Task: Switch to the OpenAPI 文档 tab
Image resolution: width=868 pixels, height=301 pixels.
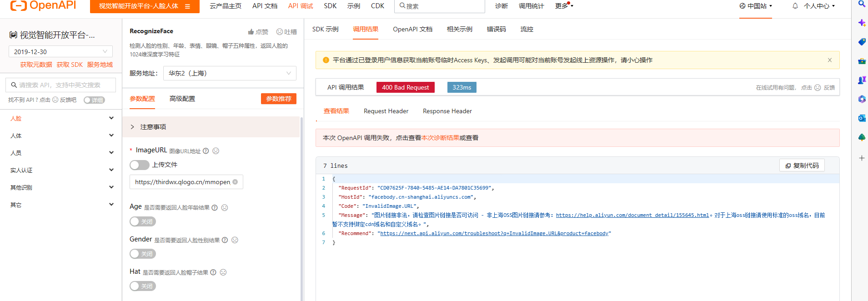Action: pyautogui.click(x=412, y=29)
